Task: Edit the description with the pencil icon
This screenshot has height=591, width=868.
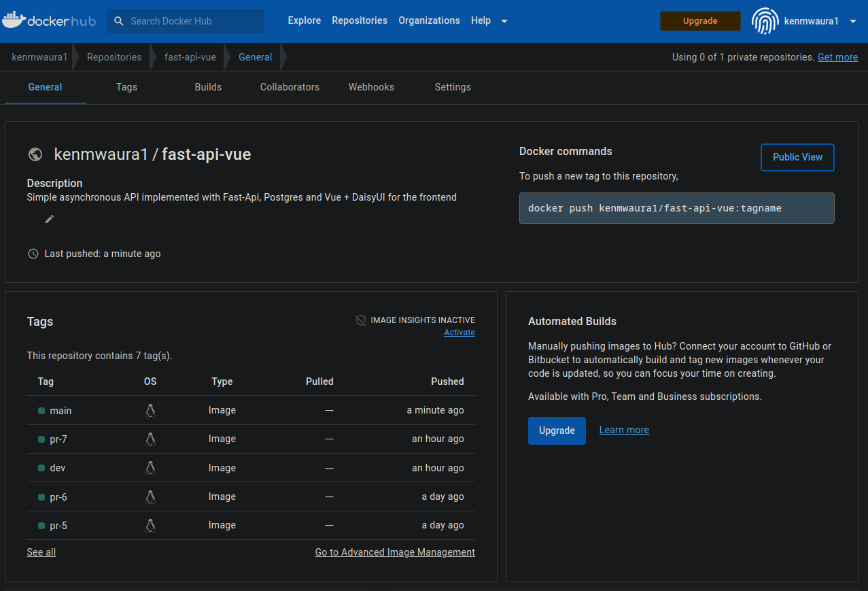Action: point(50,219)
